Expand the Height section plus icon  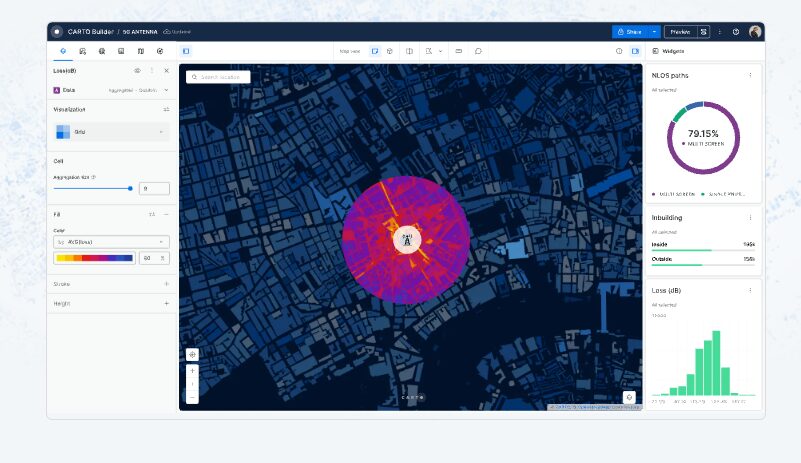166,303
